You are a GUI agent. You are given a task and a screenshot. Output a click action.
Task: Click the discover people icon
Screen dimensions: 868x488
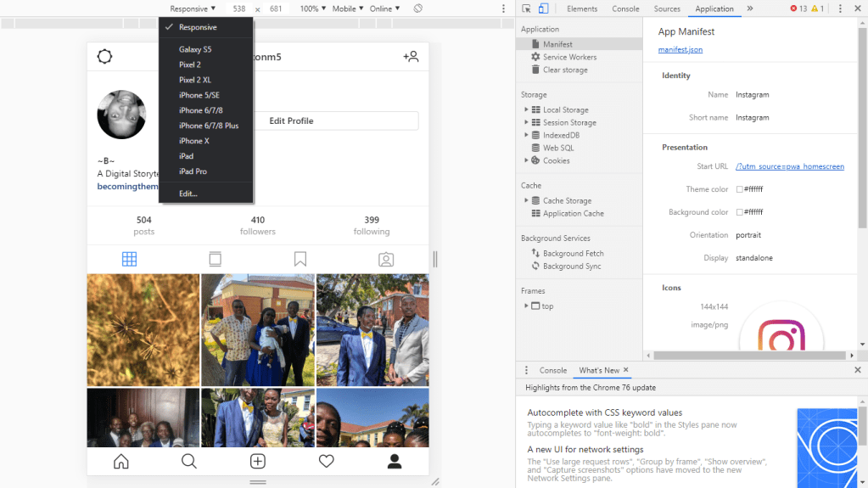coord(411,57)
